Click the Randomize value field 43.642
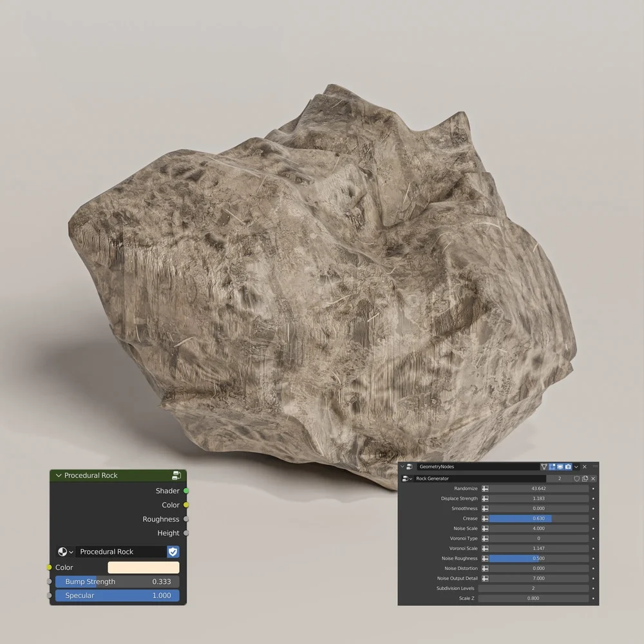 (538, 488)
